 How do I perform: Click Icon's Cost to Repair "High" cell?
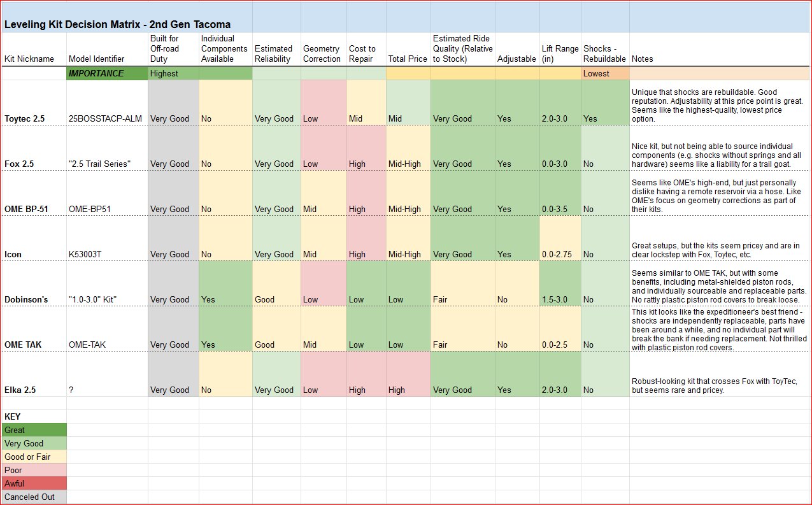click(366, 238)
